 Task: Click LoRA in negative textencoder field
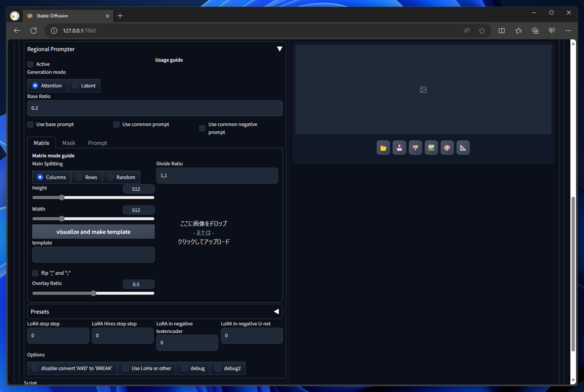click(187, 343)
